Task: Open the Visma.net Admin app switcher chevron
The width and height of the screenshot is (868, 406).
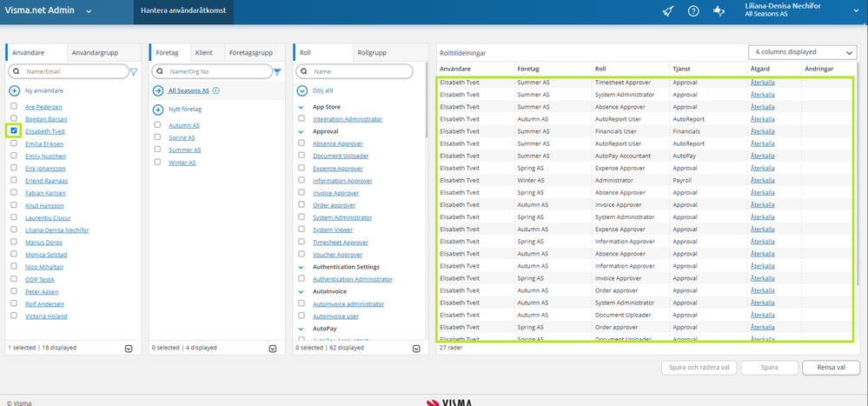Action: pos(89,11)
